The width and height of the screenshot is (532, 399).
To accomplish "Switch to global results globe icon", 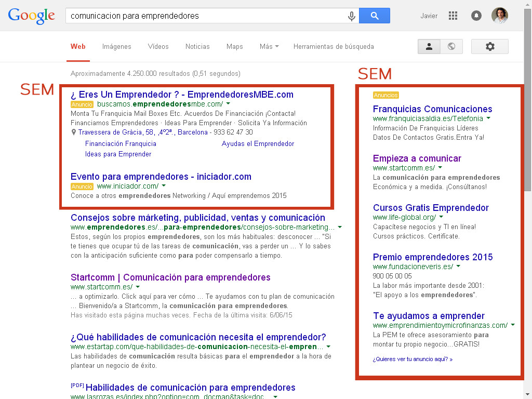I will tap(451, 46).
